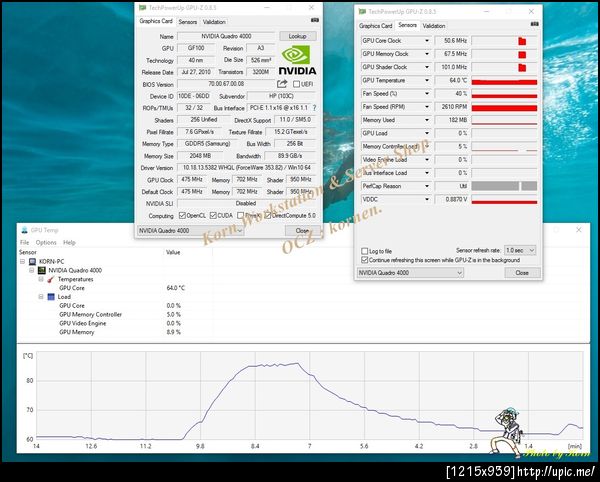Click Close button in Graphics Card window
600x482 pixels.
point(302,231)
